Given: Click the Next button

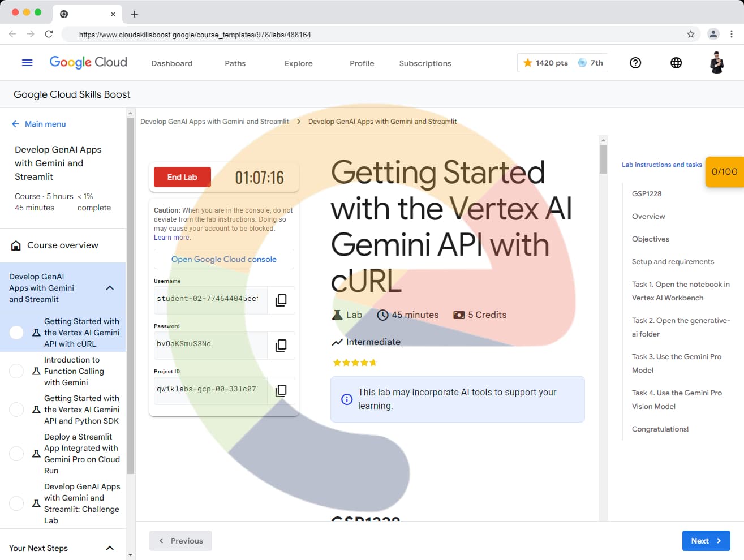Looking at the screenshot, I should point(706,541).
